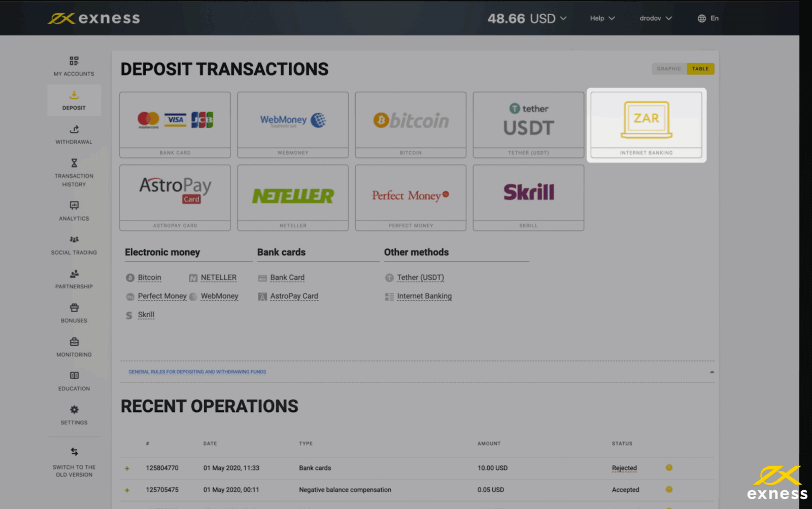The image size is (812, 509).
Task: Open the Withdrawal sidebar icon
Action: pyautogui.click(x=74, y=129)
